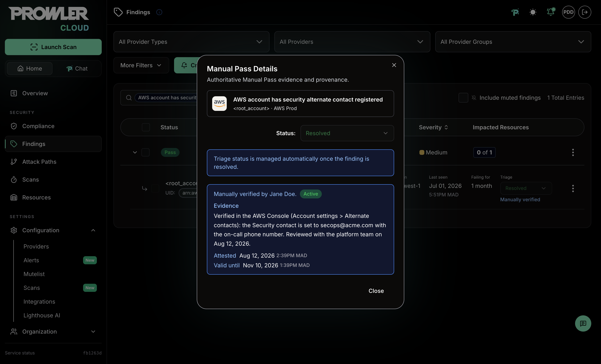Click the Last seen Jul 01, 2026 value
Viewport: 601px width, 364px height.
click(445, 186)
